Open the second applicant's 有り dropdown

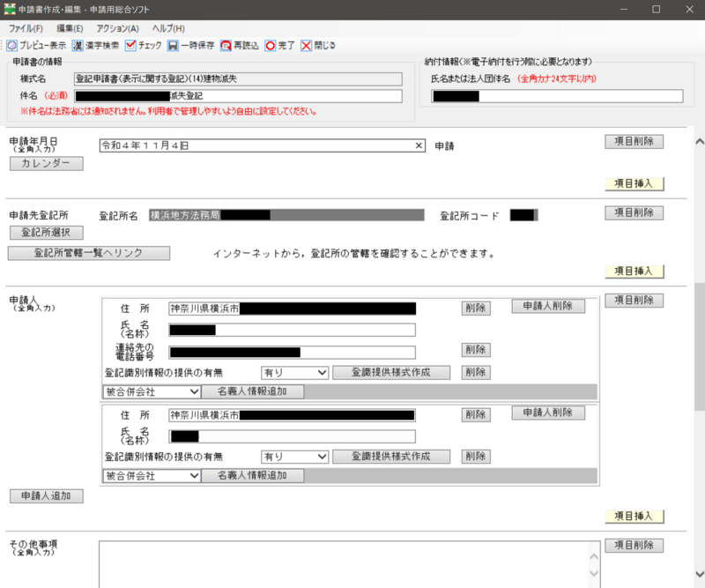[x=294, y=457]
